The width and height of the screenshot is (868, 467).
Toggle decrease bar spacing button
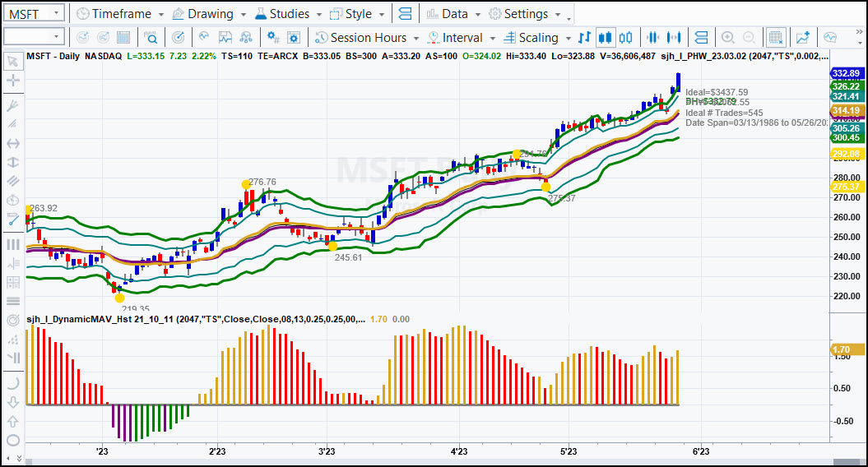click(x=653, y=38)
